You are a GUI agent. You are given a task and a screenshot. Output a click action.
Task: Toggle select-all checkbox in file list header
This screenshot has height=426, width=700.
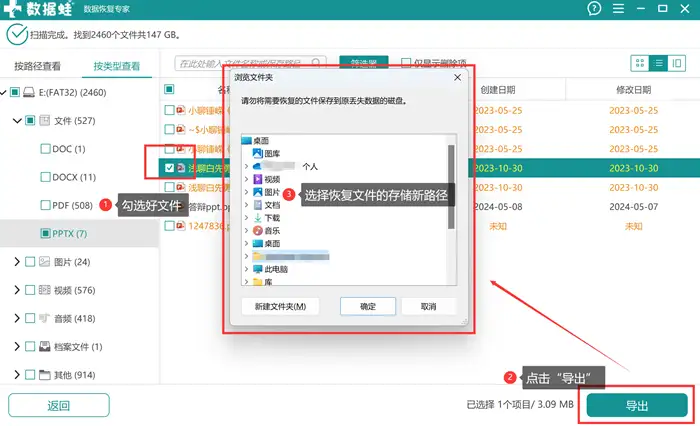click(x=169, y=89)
